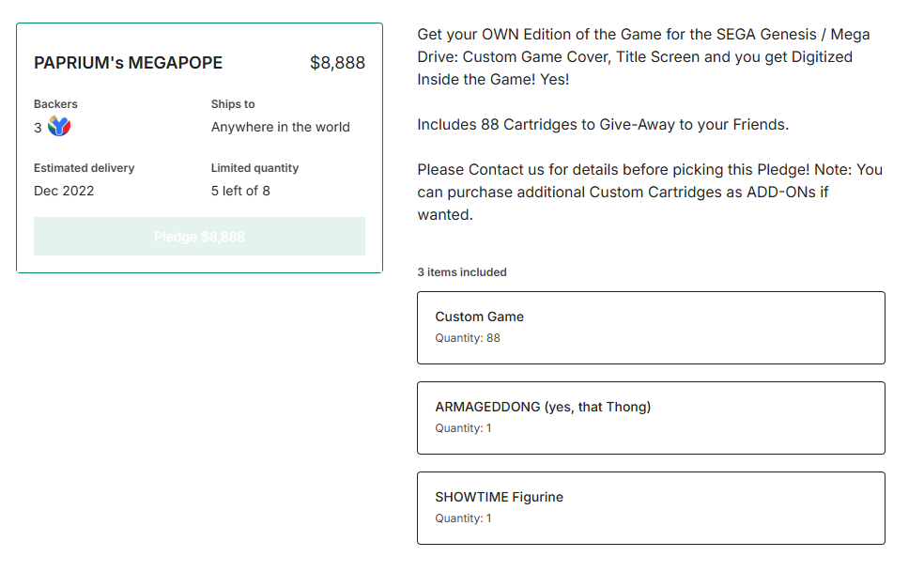Open the SHOWTIME Figurine item card

651,508
